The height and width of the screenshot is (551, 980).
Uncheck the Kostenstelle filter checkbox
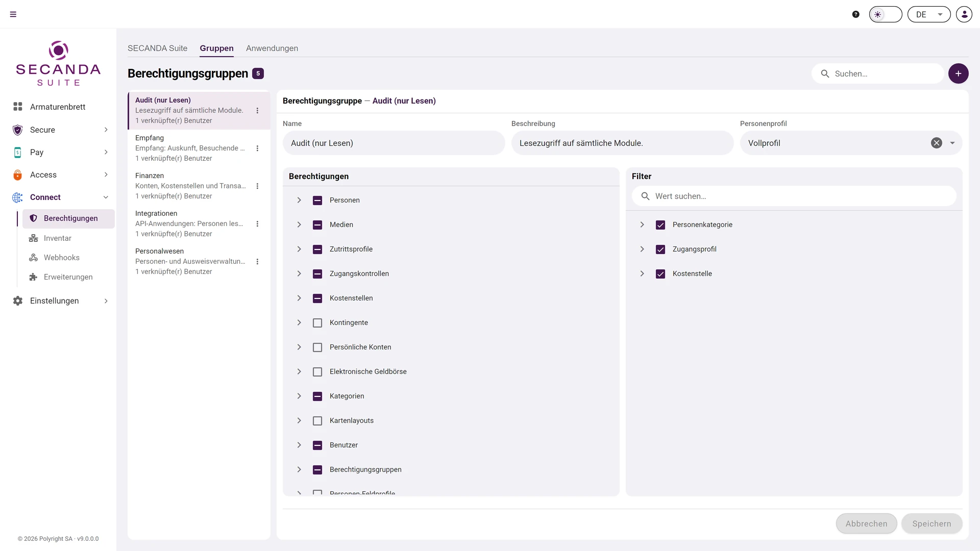[660, 273]
